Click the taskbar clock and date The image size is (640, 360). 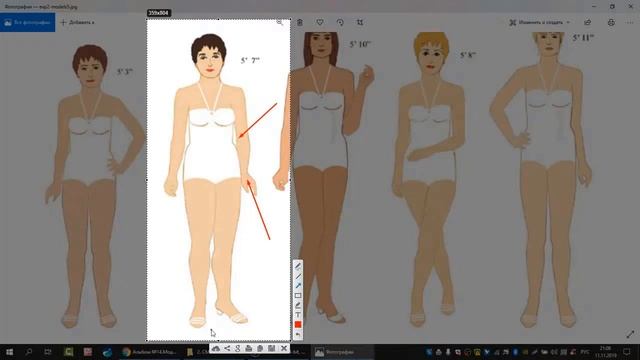(606, 351)
